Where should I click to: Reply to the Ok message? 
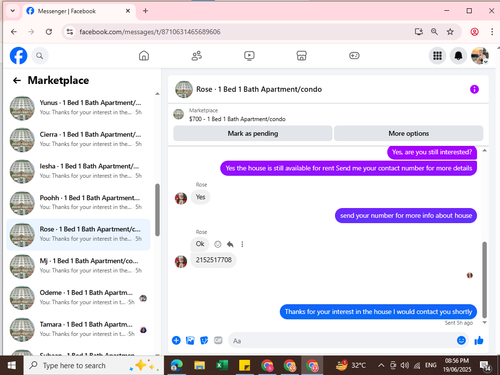click(x=230, y=244)
